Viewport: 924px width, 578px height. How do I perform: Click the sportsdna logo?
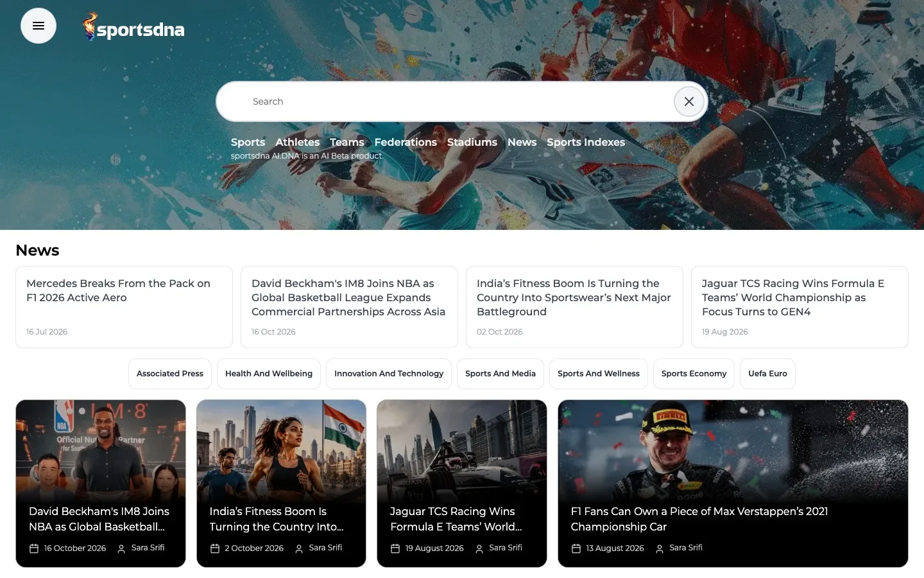[x=133, y=27]
